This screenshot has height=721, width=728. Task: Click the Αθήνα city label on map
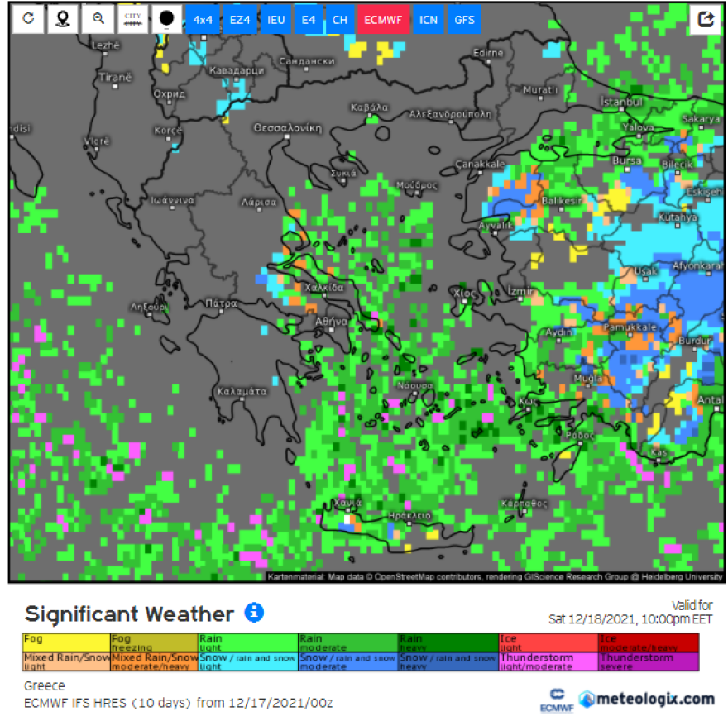[330, 322]
